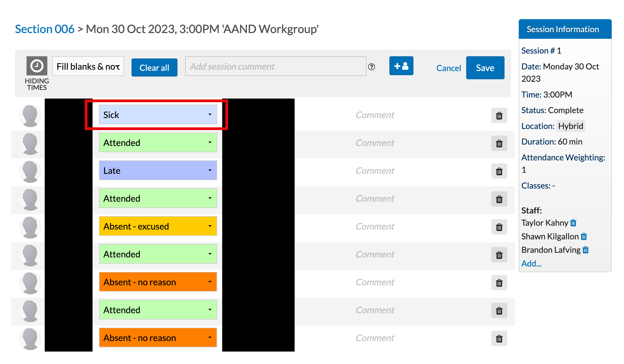Toggle the Hiding Times clock icon
624x364 pixels.
[x=37, y=66]
